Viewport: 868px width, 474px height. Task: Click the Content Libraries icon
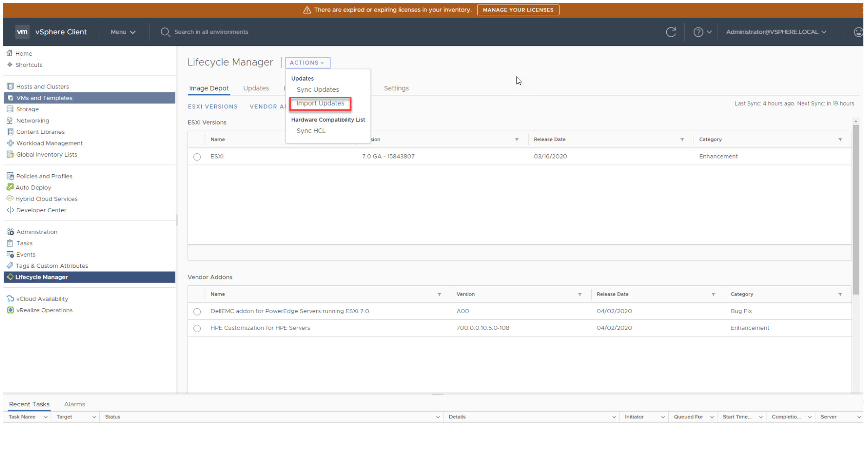pos(10,132)
